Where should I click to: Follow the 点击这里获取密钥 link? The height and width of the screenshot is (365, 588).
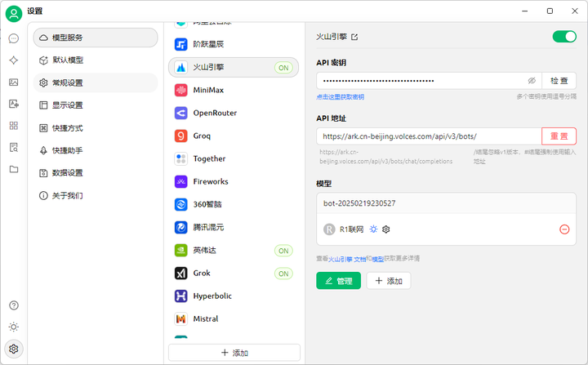pos(340,97)
